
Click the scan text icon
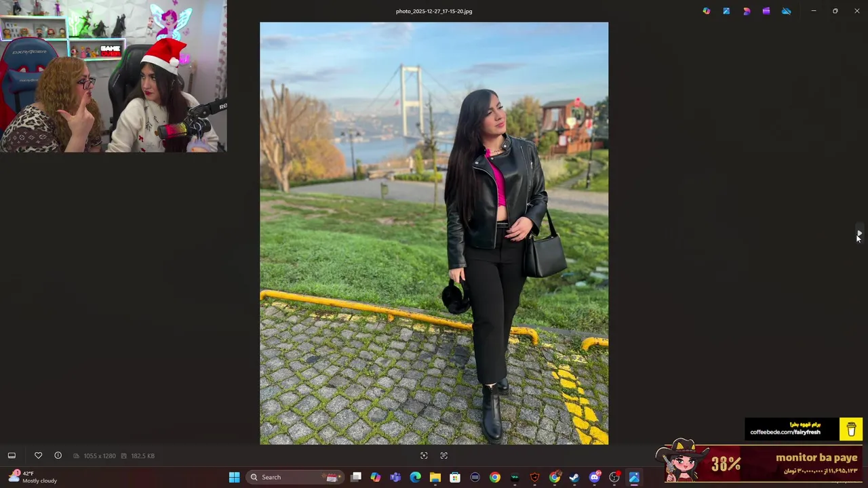click(x=444, y=455)
